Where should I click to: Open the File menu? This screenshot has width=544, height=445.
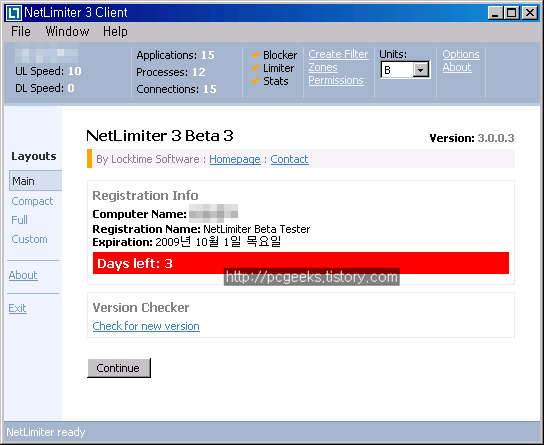[x=20, y=32]
